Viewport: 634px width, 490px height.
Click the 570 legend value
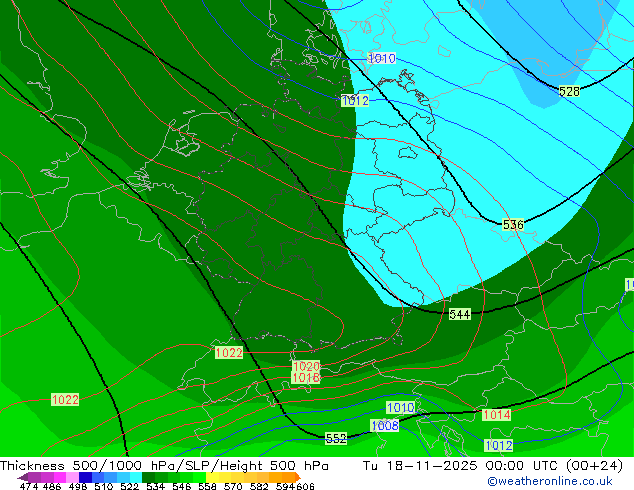click(x=233, y=486)
